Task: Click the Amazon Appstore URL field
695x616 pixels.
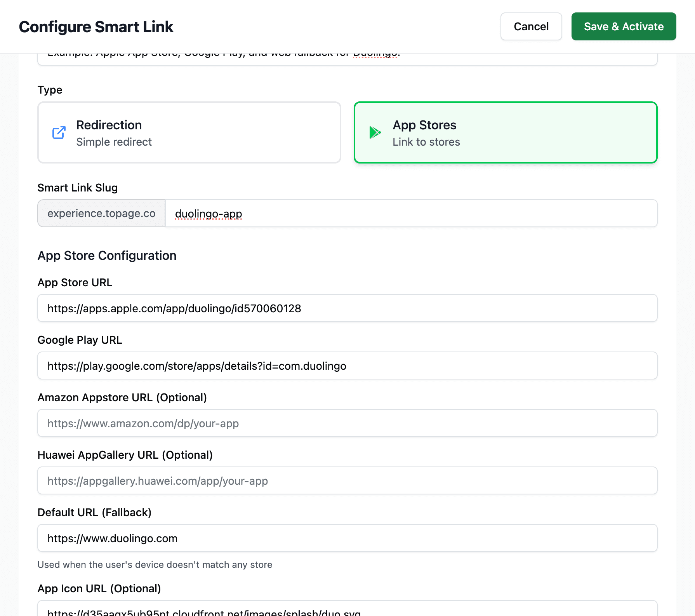Action: pyautogui.click(x=347, y=423)
